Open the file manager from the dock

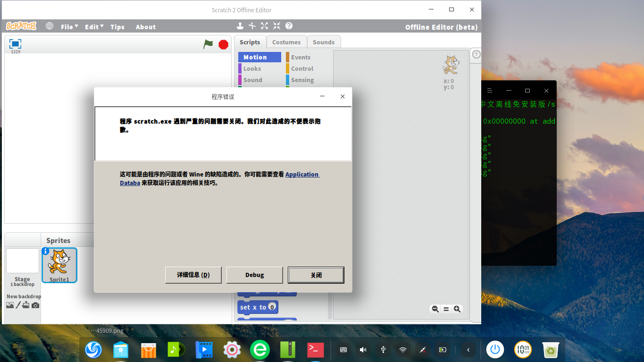click(121, 350)
